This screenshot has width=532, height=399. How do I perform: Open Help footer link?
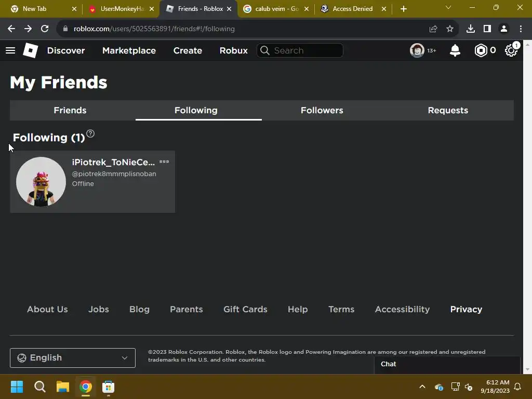298,309
